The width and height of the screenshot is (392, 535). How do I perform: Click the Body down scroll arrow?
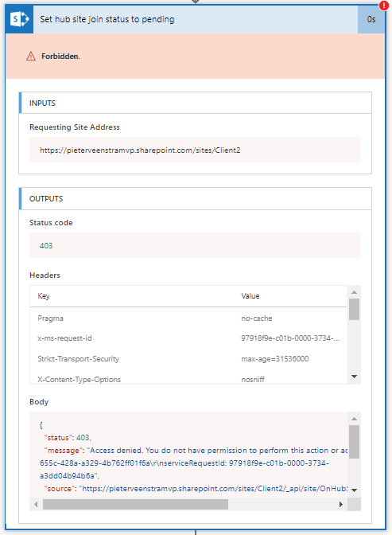coord(354,490)
